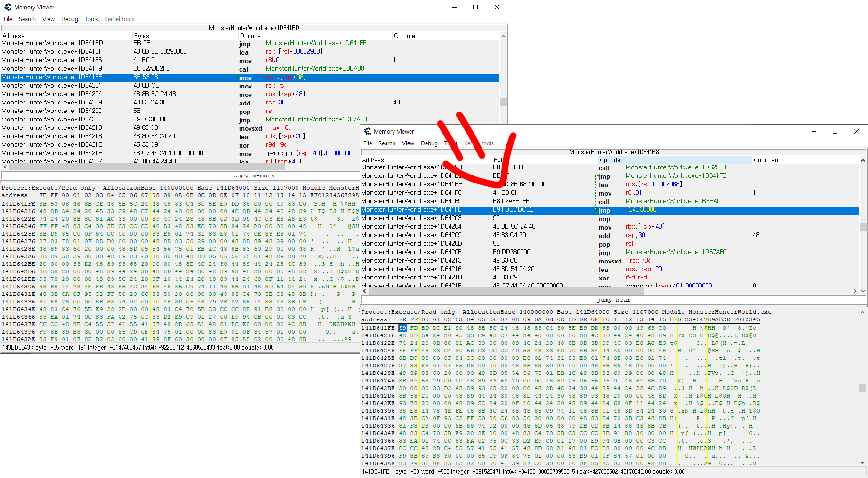Click the Cheat Engine icon in the back Memory Viewer title bar
868x478 pixels.
(8, 7)
